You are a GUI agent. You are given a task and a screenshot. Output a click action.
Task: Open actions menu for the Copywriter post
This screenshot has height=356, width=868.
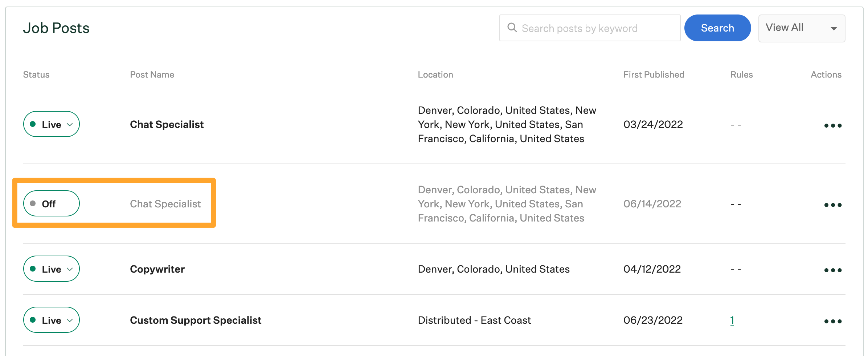[x=833, y=270]
